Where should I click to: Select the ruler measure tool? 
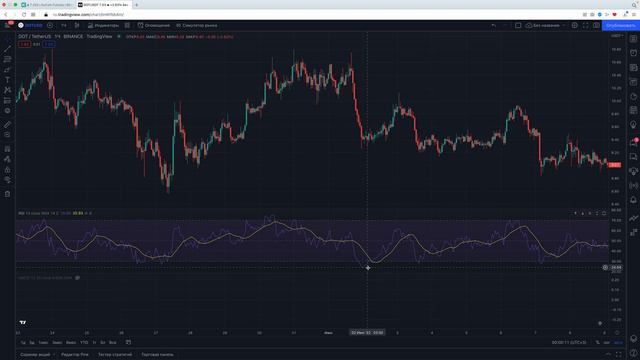point(7,124)
